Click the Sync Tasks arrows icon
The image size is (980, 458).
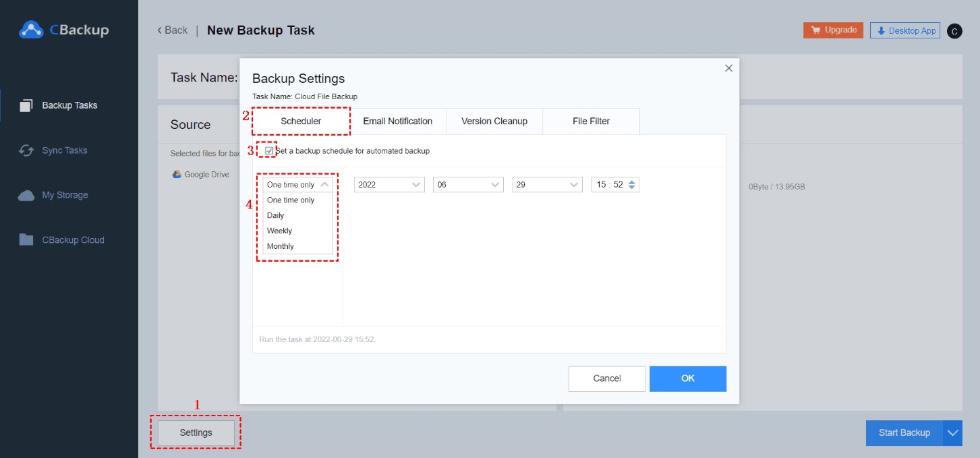pos(26,150)
